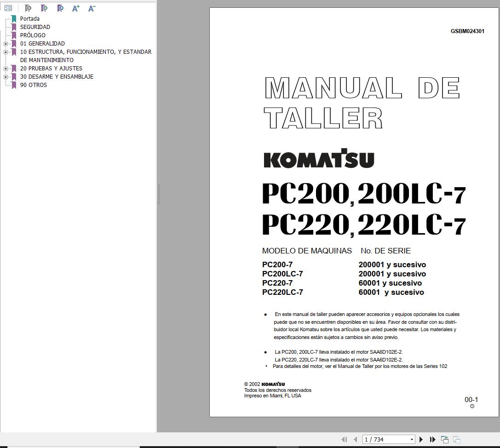Click serial '60001 y sucesivo' beside PC220-7

[x=390, y=283]
